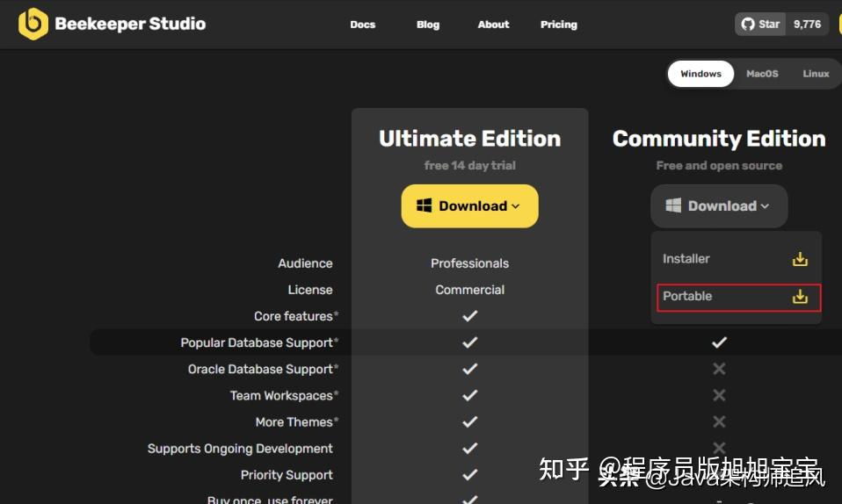Click Ultimate checkmark for Supports Ongoing Development

coord(470,448)
